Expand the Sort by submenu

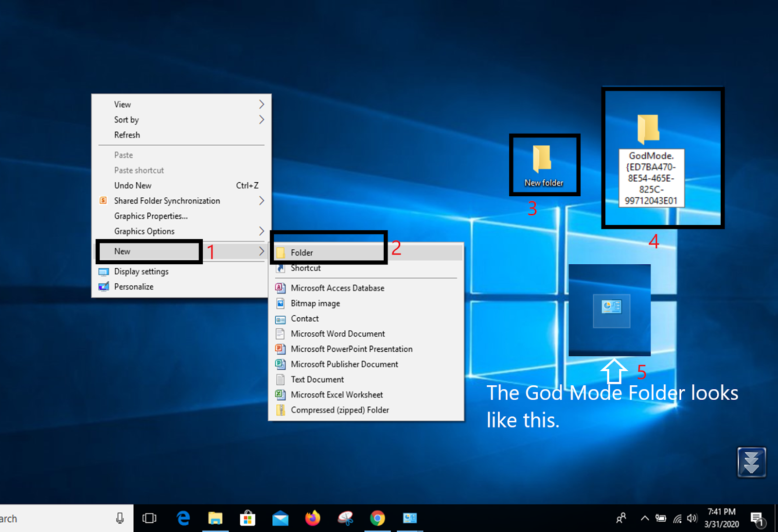tap(126, 120)
